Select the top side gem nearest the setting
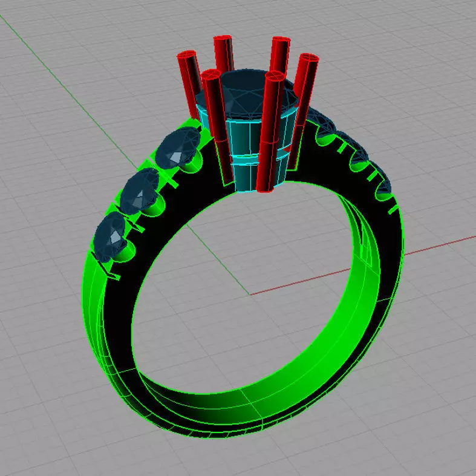The image size is (476, 476). point(178,148)
